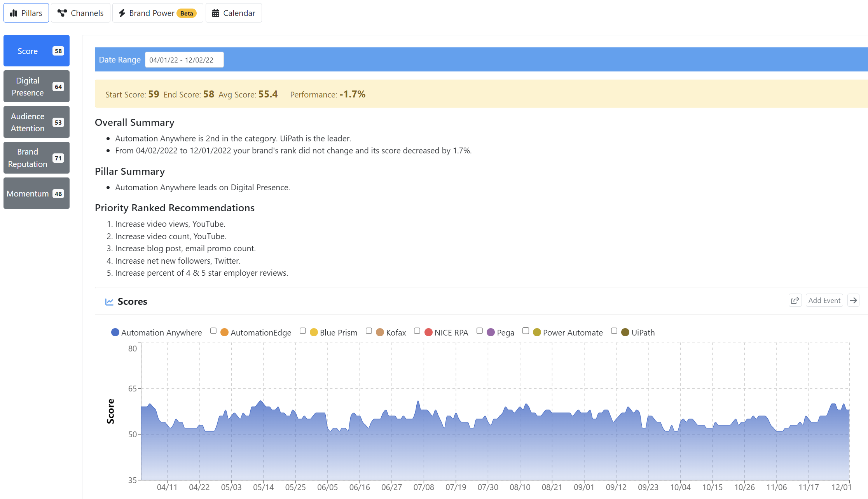Tick the NICE RPA legend checkbox

[417, 331]
